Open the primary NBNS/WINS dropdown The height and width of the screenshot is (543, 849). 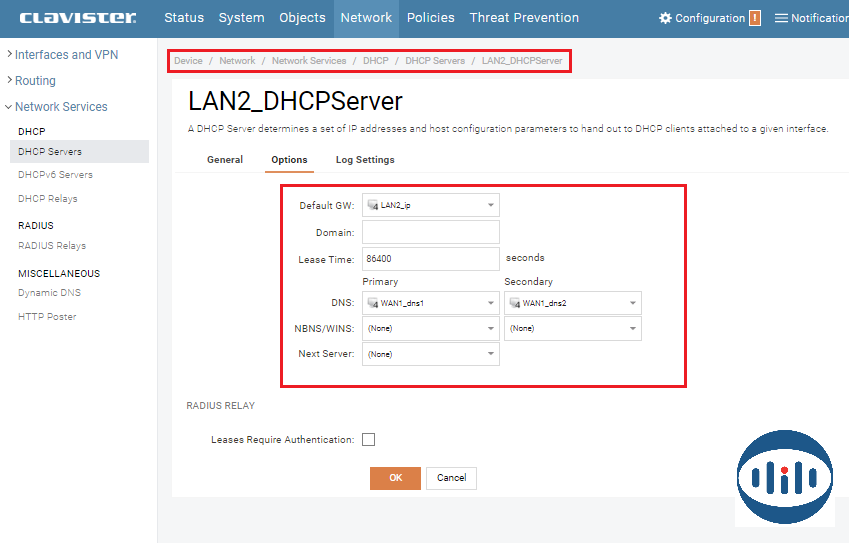[430, 328]
